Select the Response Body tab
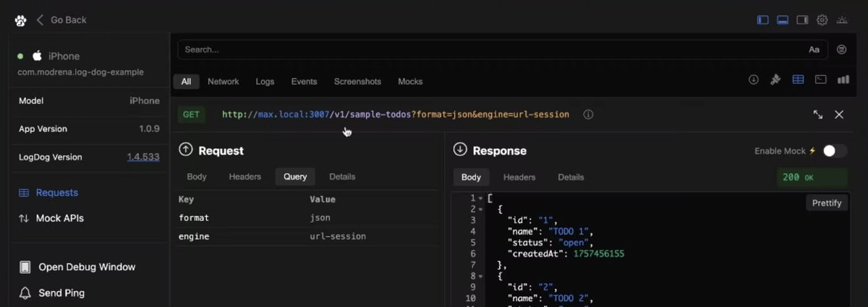The image size is (868, 307). pyautogui.click(x=471, y=177)
